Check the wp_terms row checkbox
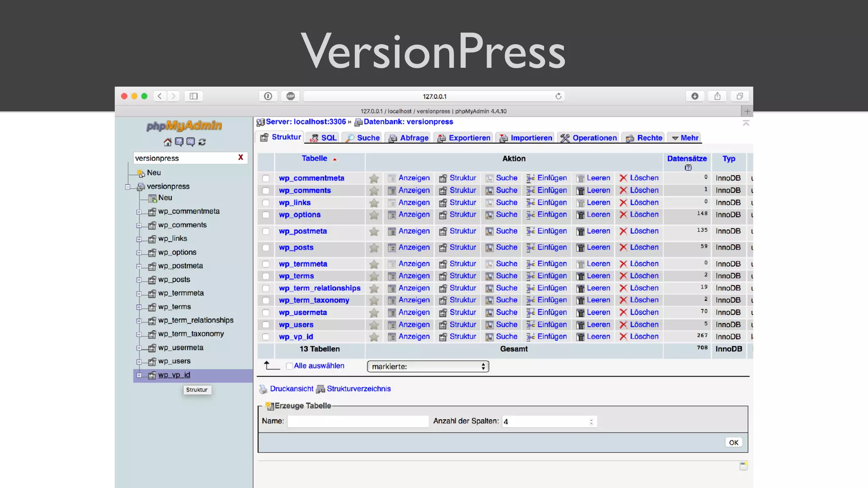Image resolution: width=868 pixels, height=488 pixels. [266, 276]
